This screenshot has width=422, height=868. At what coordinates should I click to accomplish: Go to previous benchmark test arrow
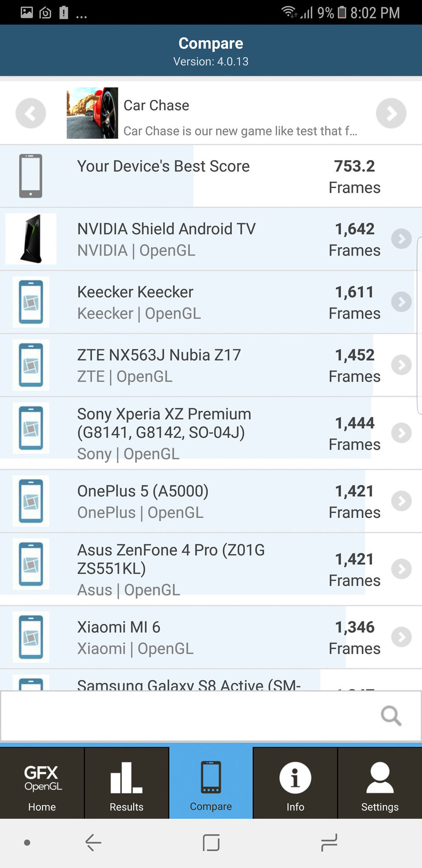[x=30, y=113]
